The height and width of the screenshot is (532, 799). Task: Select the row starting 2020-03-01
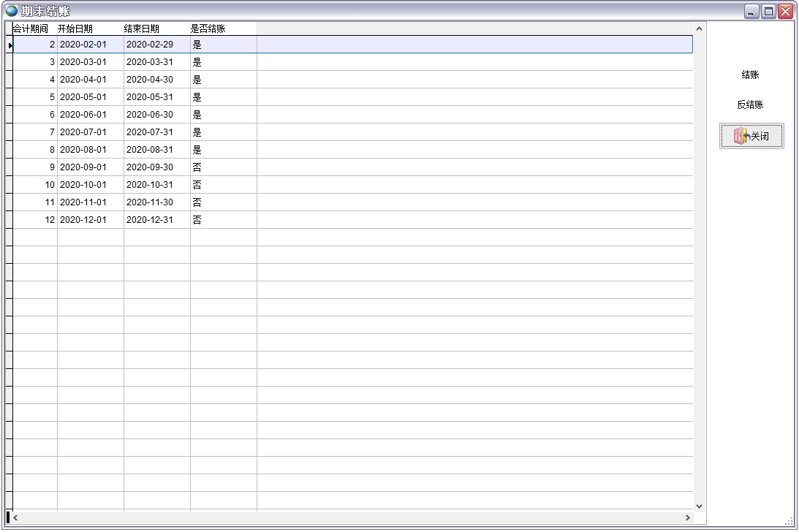point(90,62)
